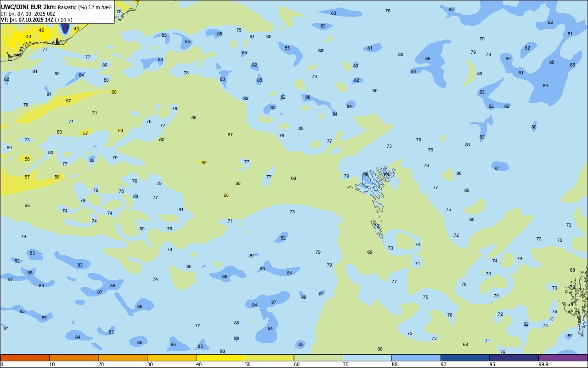Click the '20' legend tick label

(101, 364)
